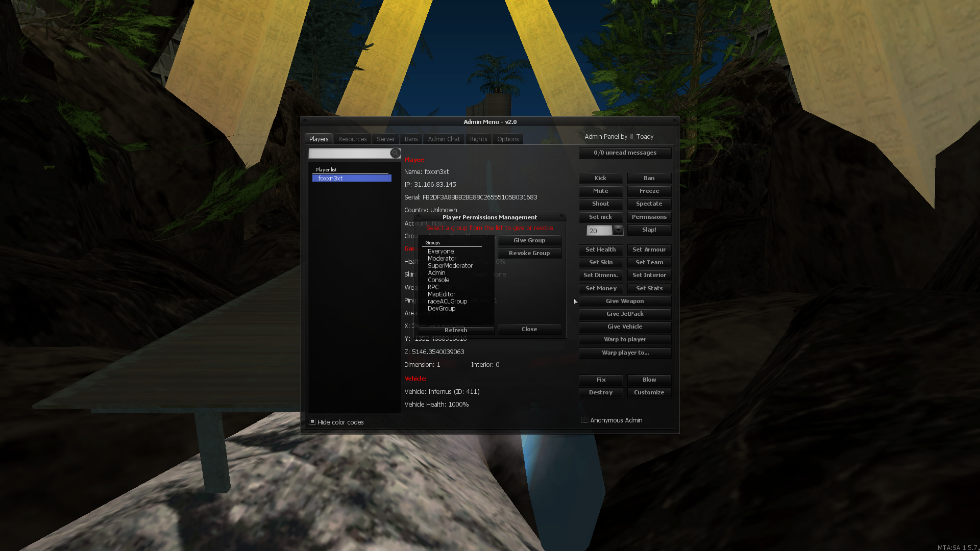Select the Admin group
Viewport: 980px width, 551px height.
coord(436,273)
